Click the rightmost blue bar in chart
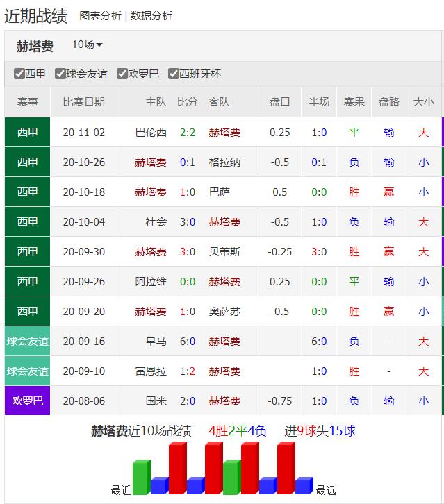Viewport: 444px width, 504px height. [304, 485]
